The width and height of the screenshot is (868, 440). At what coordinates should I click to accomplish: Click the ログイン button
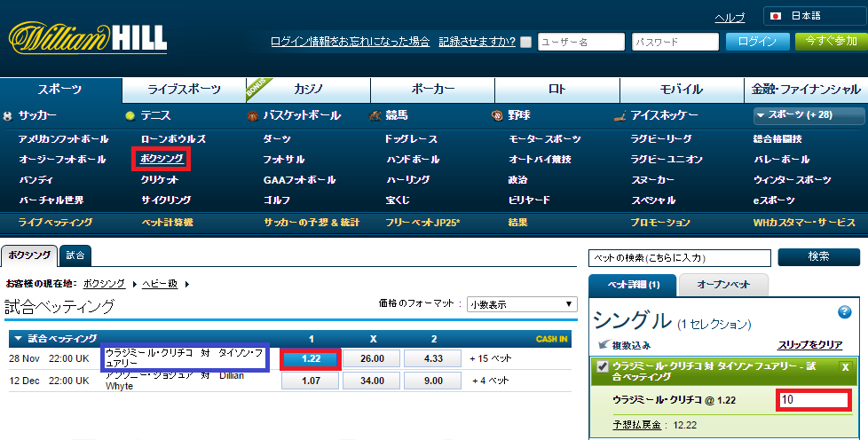(757, 42)
